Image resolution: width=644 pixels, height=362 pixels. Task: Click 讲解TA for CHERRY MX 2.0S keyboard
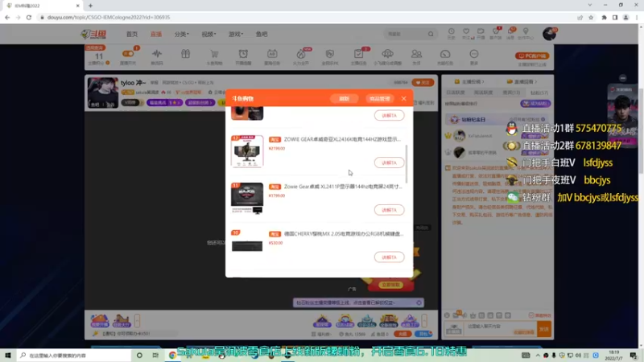click(389, 257)
